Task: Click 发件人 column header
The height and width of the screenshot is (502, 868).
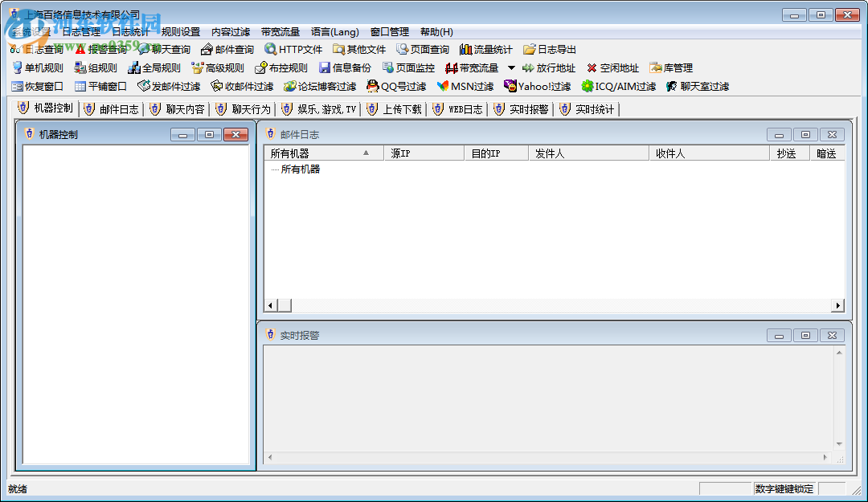Action: 589,153
